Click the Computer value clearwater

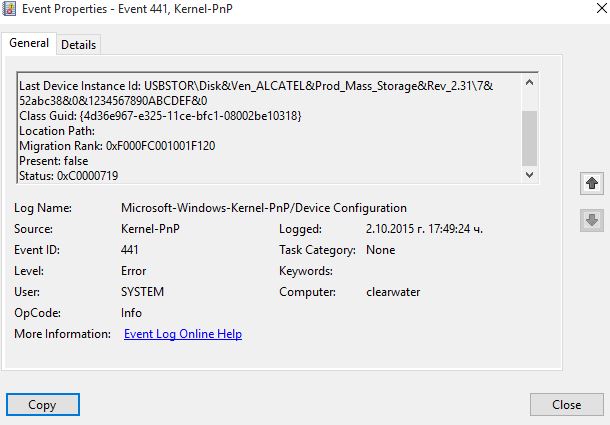393,292
